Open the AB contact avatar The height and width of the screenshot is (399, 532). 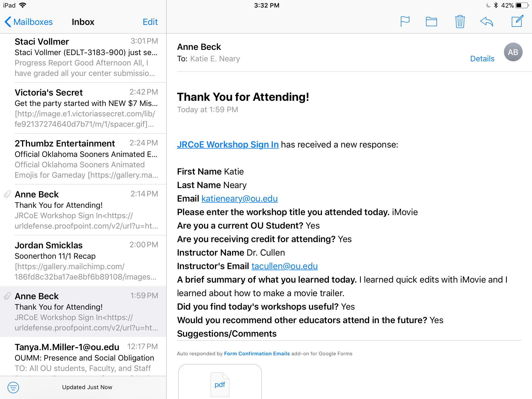[x=513, y=52]
